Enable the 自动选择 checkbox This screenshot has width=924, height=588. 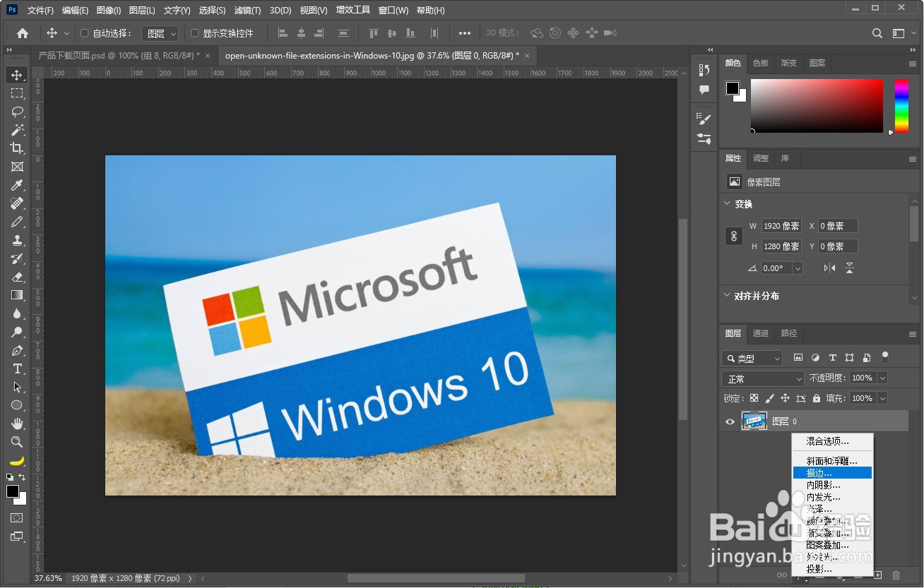coord(85,33)
